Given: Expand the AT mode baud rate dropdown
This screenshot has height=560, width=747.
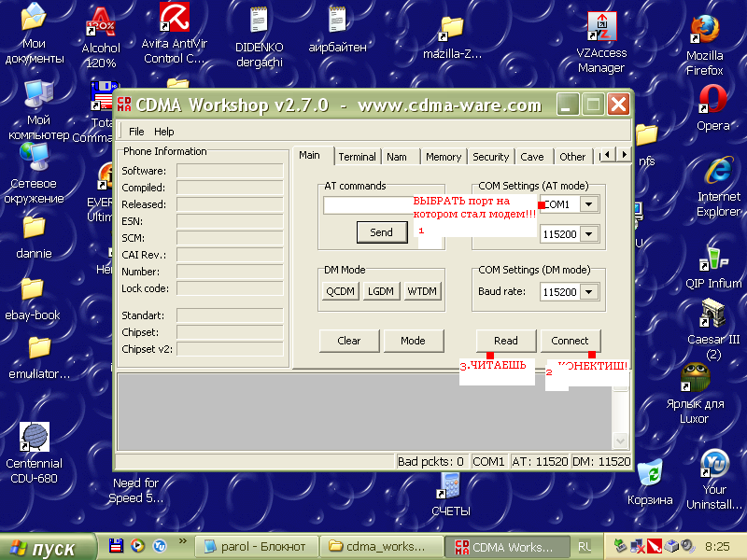Looking at the screenshot, I should click(x=589, y=234).
